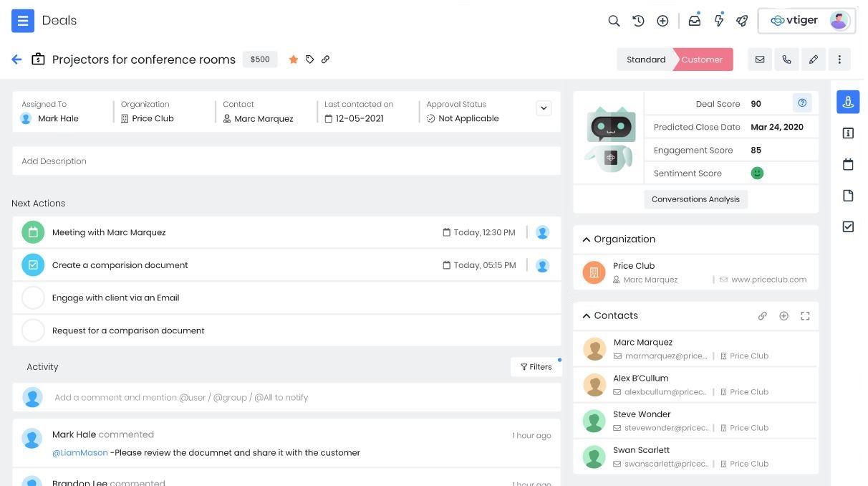
Task: Mark 'Engage with client via an Email' complete
Action: coord(33,297)
